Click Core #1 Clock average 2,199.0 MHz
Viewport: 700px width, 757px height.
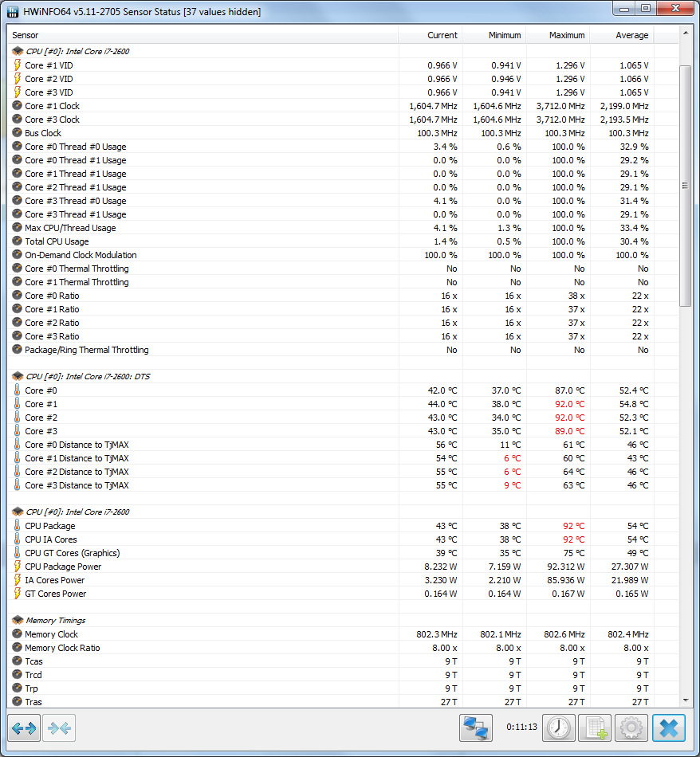[x=624, y=106]
